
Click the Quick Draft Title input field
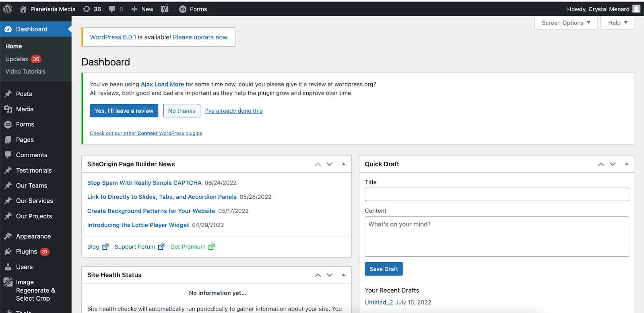pyautogui.click(x=497, y=194)
